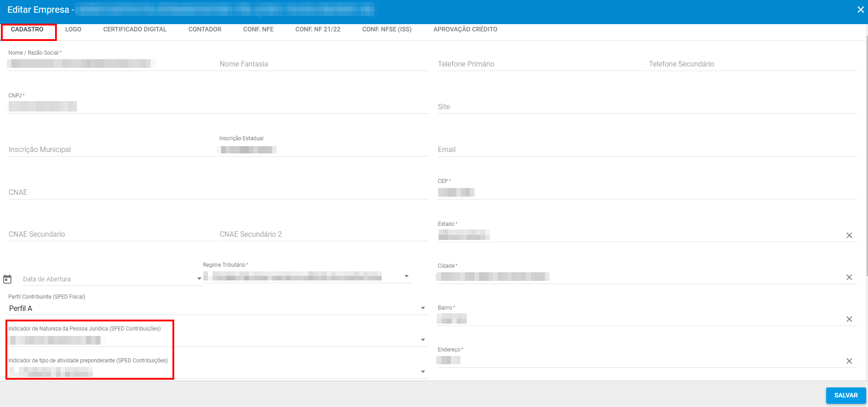Image resolution: width=868 pixels, height=407 pixels.
Task: Click the CNAE input field
Action: (x=218, y=193)
